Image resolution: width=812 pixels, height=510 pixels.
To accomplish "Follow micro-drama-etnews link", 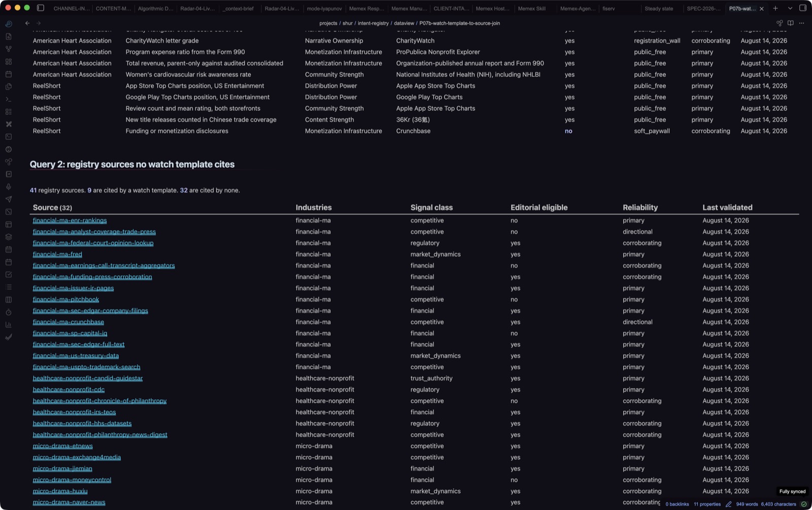I will click(63, 446).
